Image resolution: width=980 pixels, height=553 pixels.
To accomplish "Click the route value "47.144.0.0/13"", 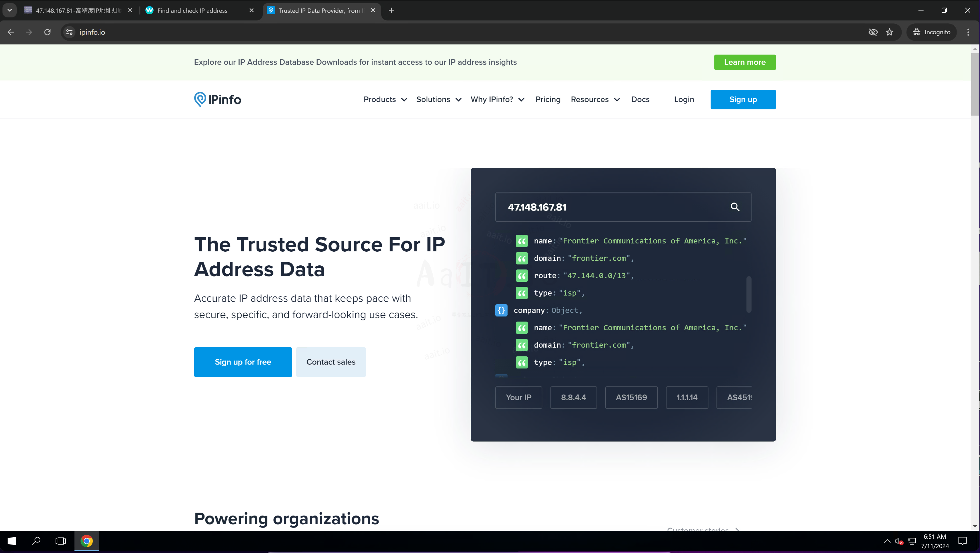I will point(596,276).
